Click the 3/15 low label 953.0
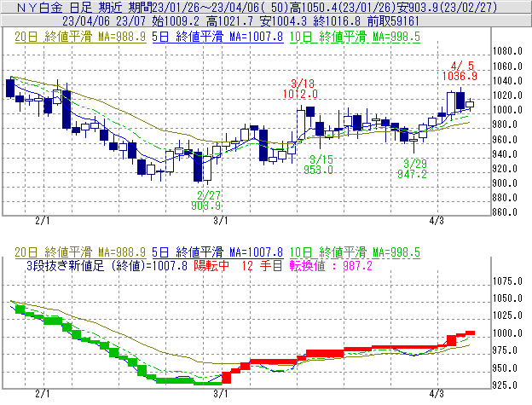532x405 pixels. point(318,170)
